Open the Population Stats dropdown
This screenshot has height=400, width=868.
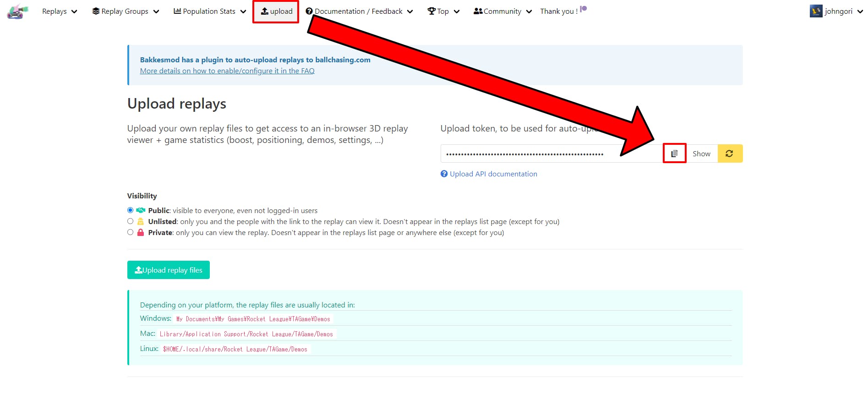pyautogui.click(x=210, y=11)
